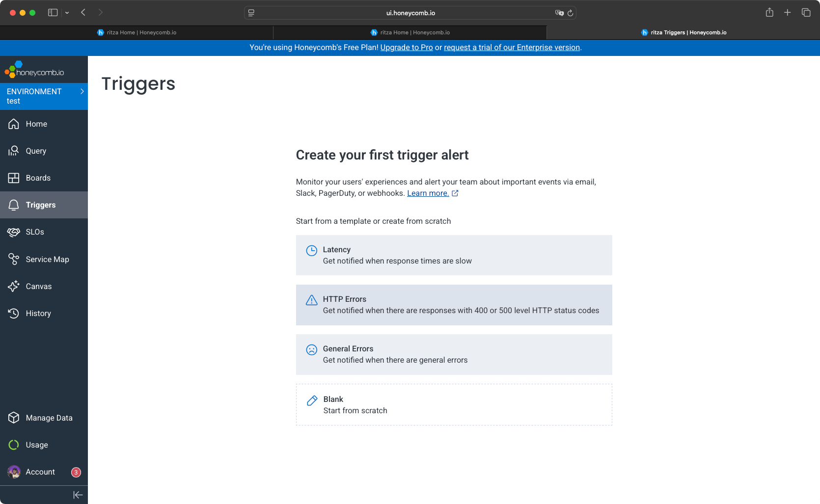Collapse the sidebar with arrow icon
Image resolution: width=820 pixels, height=504 pixels.
78,495
